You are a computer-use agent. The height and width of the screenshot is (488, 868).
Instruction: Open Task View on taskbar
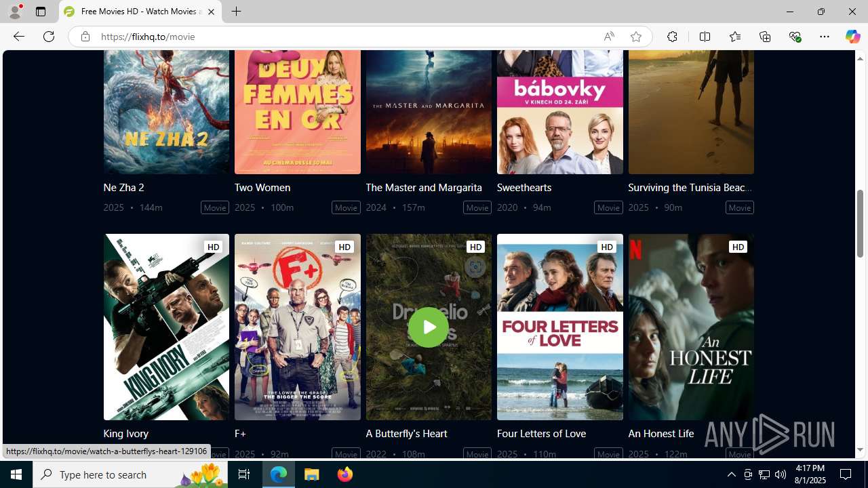244,474
